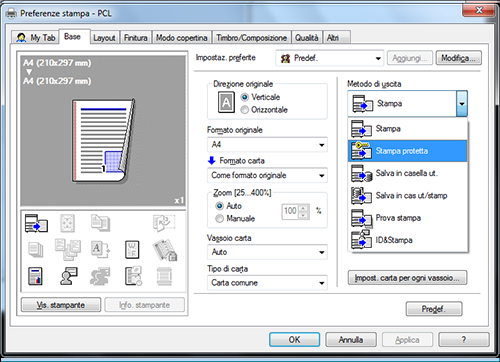
Task: Choose ID&Stampa from the output method list
Action: [x=408, y=240]
